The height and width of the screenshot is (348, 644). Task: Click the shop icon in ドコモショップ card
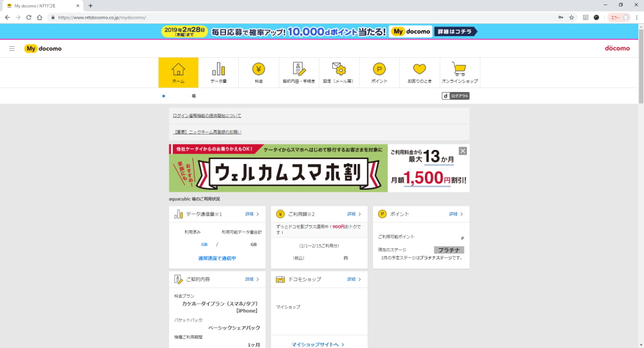281,279
